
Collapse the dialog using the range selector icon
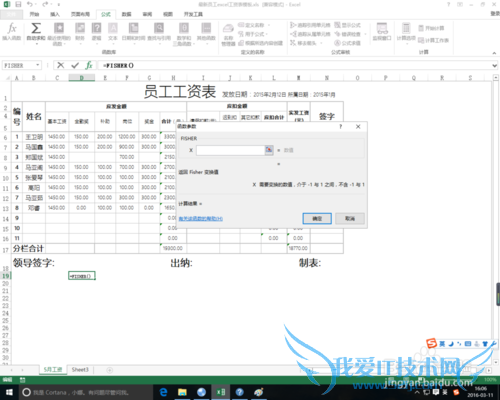tap(269, 150)
